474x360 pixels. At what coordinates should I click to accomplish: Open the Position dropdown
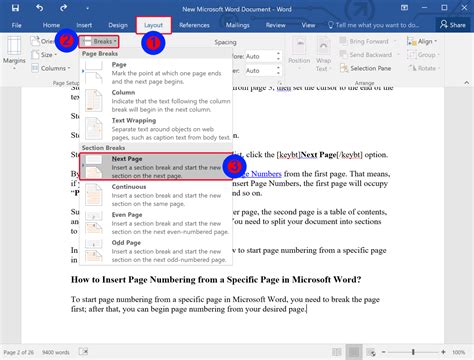click(299, 54)
